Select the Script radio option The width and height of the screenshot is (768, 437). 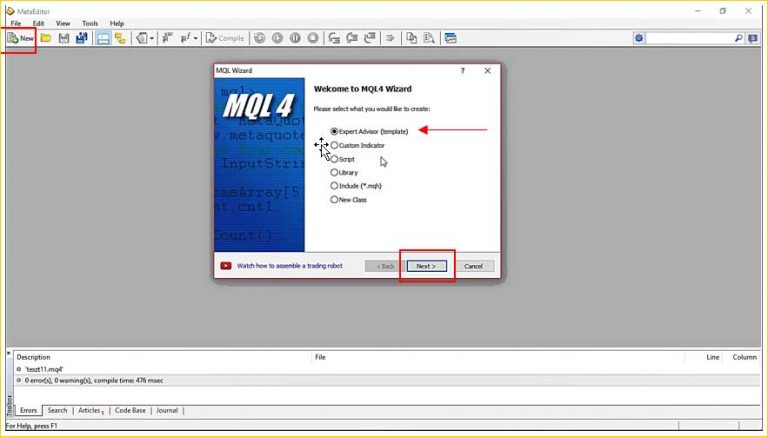[x=334, y=159]
